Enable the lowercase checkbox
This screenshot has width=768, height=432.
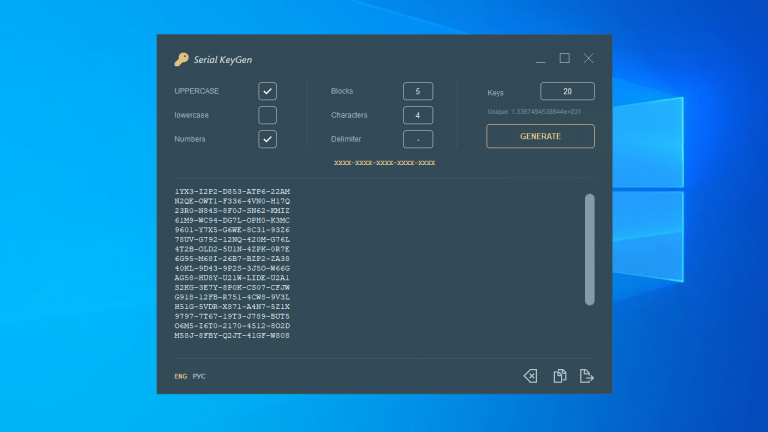pos(267,115)
